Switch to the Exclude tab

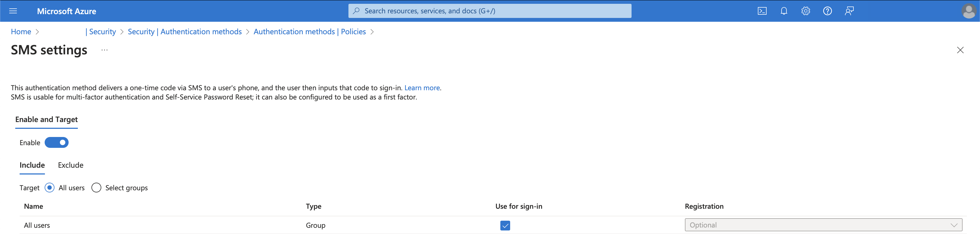(71, 165)
